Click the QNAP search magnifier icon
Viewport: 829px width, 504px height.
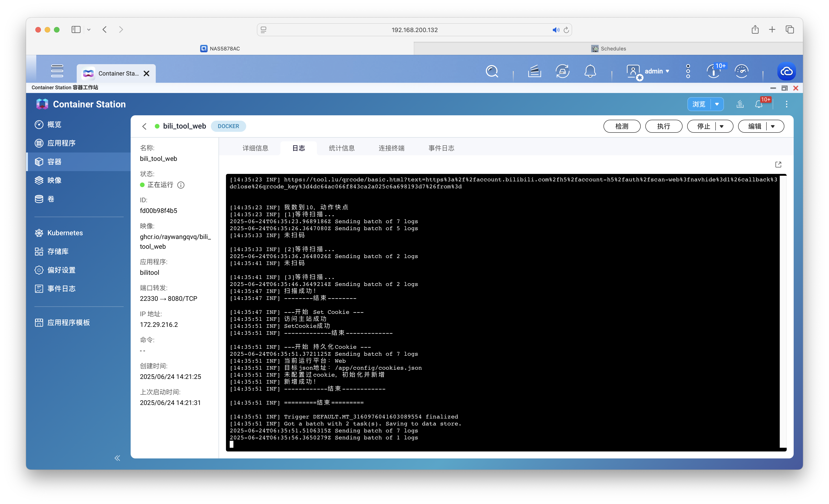(x=491, y=71)
